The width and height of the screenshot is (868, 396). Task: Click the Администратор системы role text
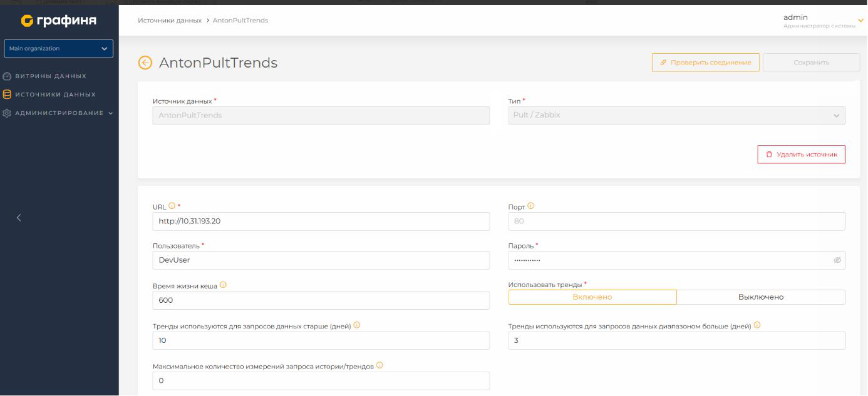(x=819, y=26)
